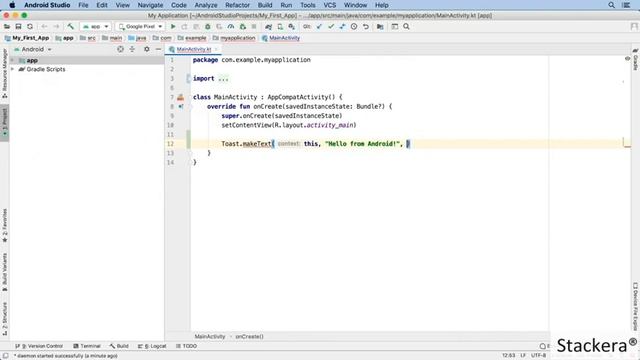Expand the app module tree node
The image size is (640, 360).
tap(12, 60)
